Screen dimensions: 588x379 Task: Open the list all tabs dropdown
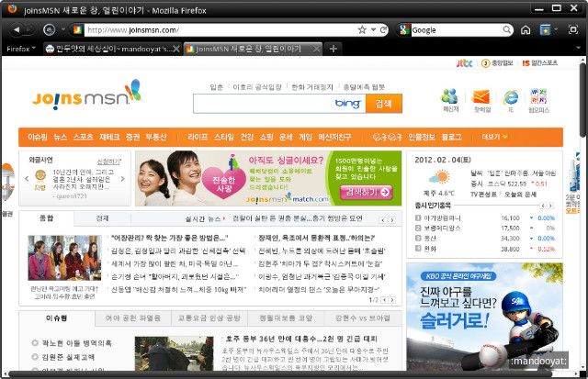coord(578,49)
